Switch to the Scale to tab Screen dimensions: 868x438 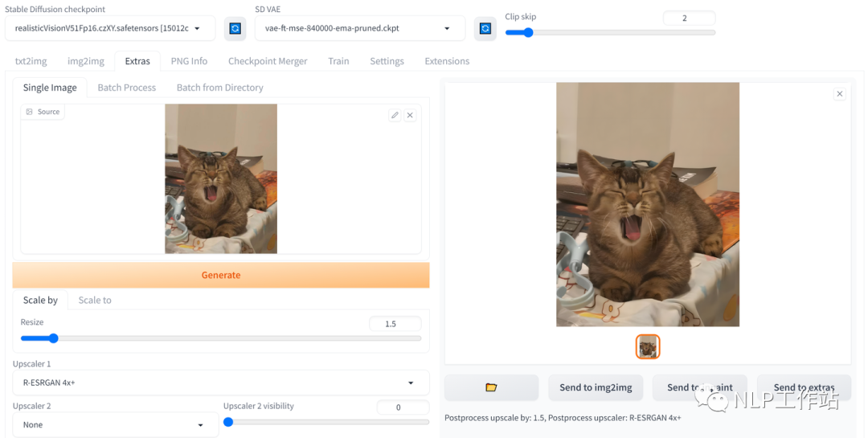pos(95,300)
